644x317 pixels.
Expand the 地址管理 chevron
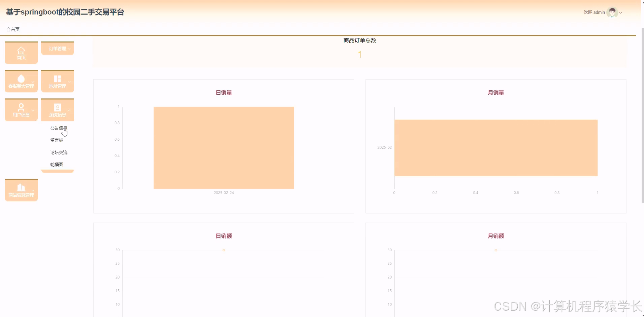(69, 82)
